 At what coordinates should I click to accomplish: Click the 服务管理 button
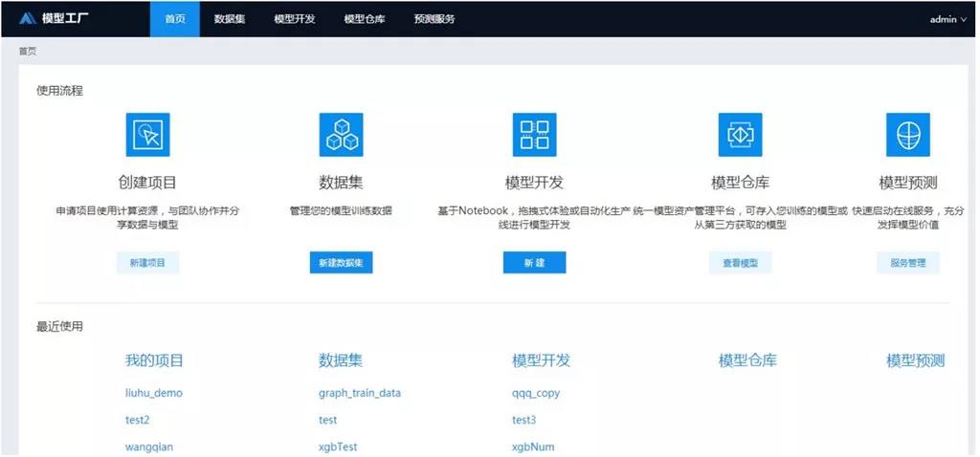pyautogui.click(x=907, y=263)
